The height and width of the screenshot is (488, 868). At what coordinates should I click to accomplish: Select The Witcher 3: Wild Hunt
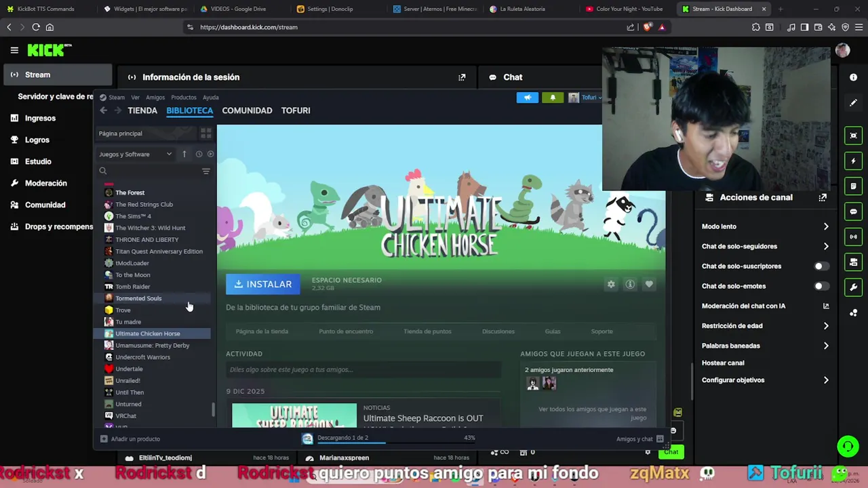pyautogui.click(x=152, y=228)
